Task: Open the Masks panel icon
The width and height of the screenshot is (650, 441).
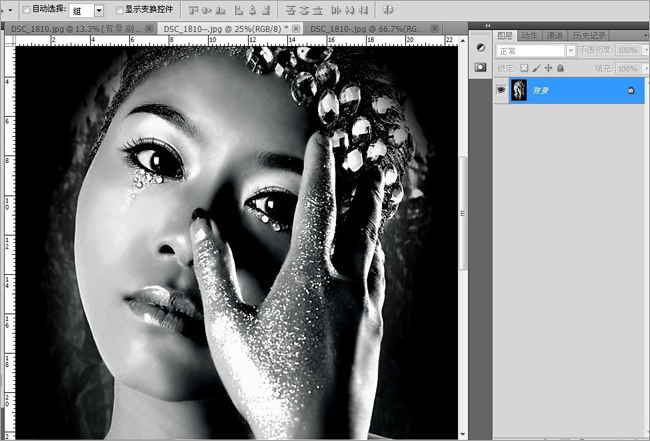Action: tap(480, 67)
